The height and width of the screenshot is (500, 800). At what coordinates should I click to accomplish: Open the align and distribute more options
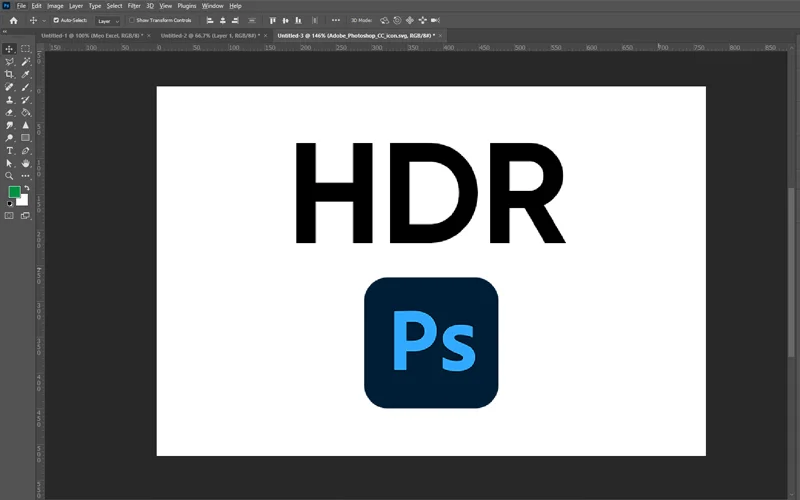(x=336, y=20)
